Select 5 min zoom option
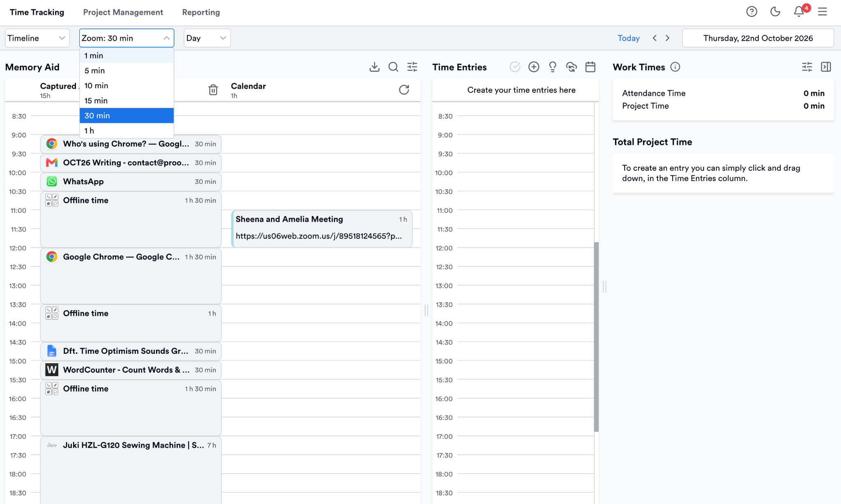The image size is (841, 504). tap(126, 71)
